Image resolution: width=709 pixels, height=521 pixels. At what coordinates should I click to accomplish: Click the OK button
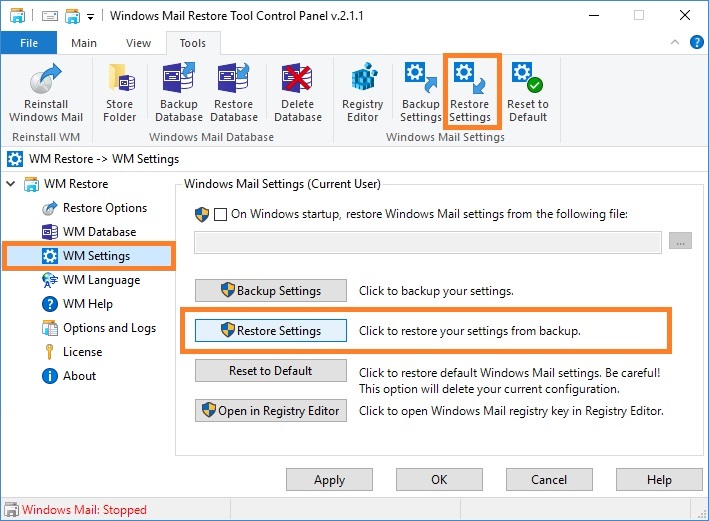coord(439,479)
